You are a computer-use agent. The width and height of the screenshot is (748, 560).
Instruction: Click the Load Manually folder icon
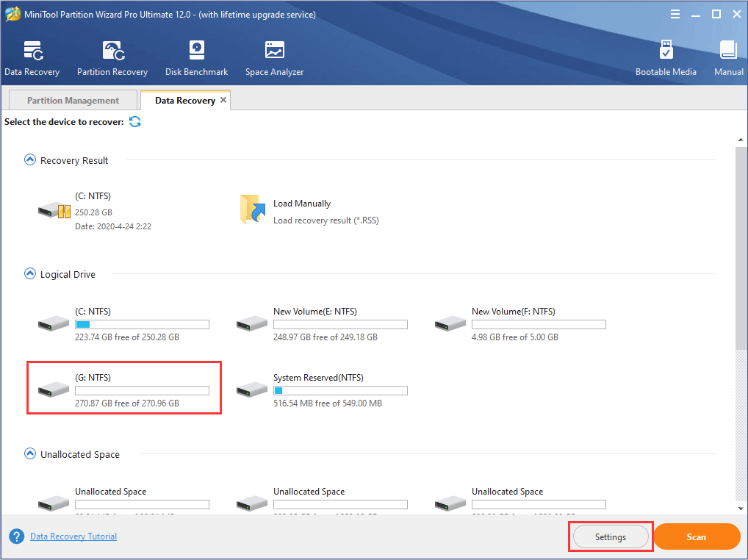252,209
